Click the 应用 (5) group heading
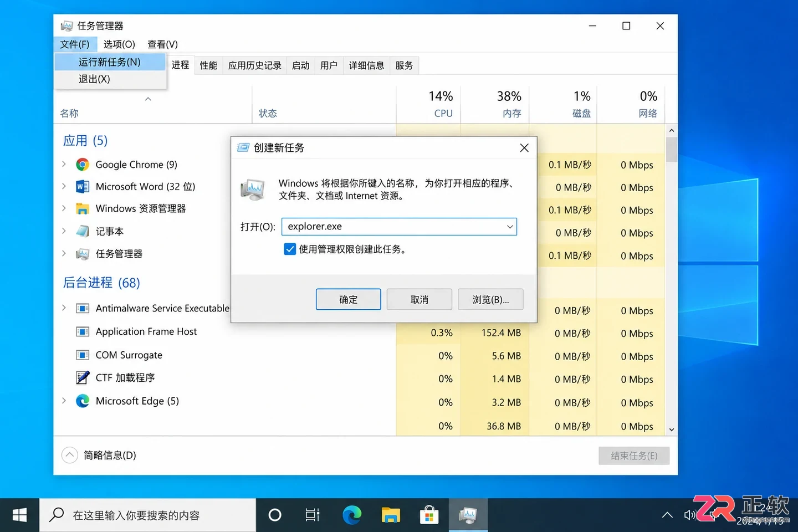Screen dimensions: 798x532 85,141
